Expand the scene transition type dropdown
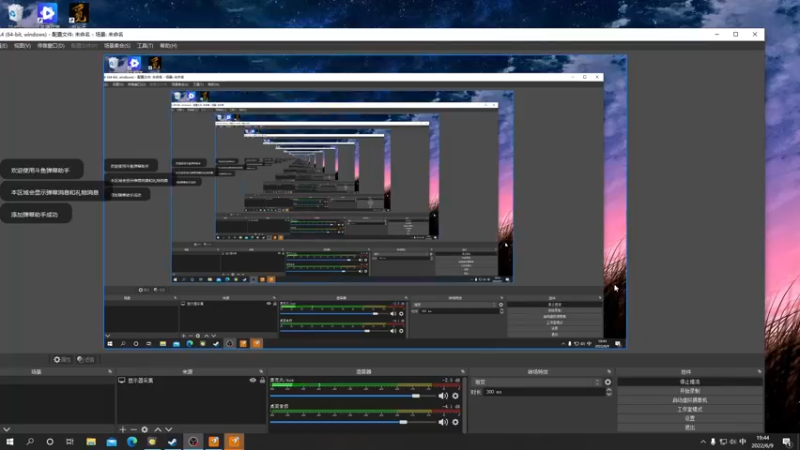Image resolution: width=800 pixels, height=450 pixels. click(x=537, y=382)
